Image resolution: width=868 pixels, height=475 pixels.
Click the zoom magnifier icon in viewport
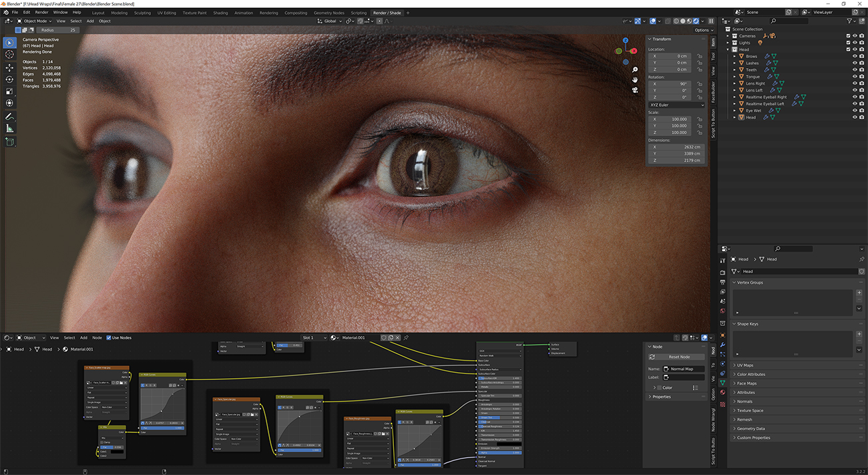(x=634, y=69)
